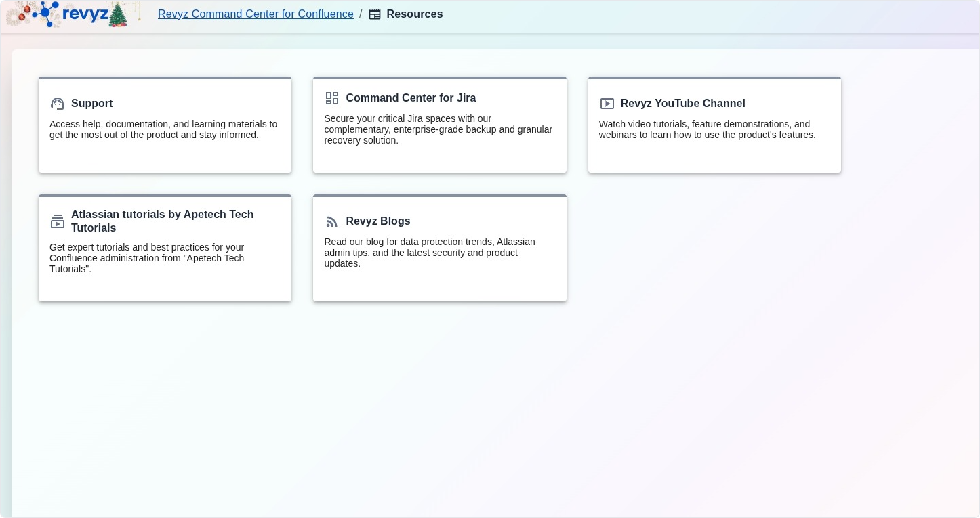The height and width of the screenshot is (518, 980).
Task: Click the video tutorials and webinars description
Action: (x=707, y=129)
